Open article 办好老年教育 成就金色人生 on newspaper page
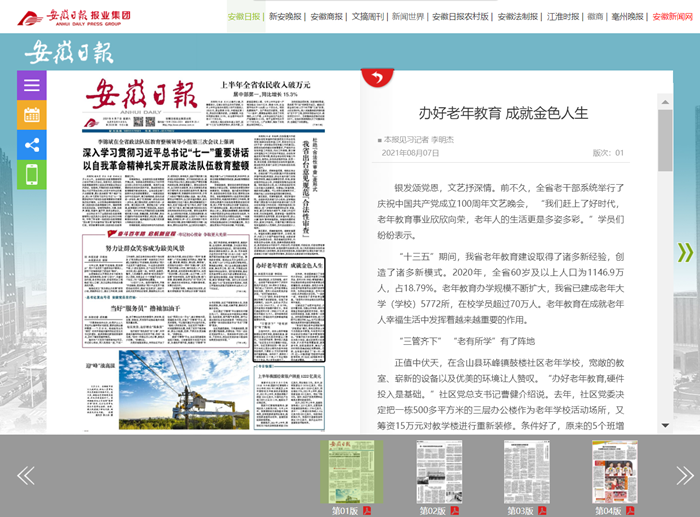 point(289,309)
